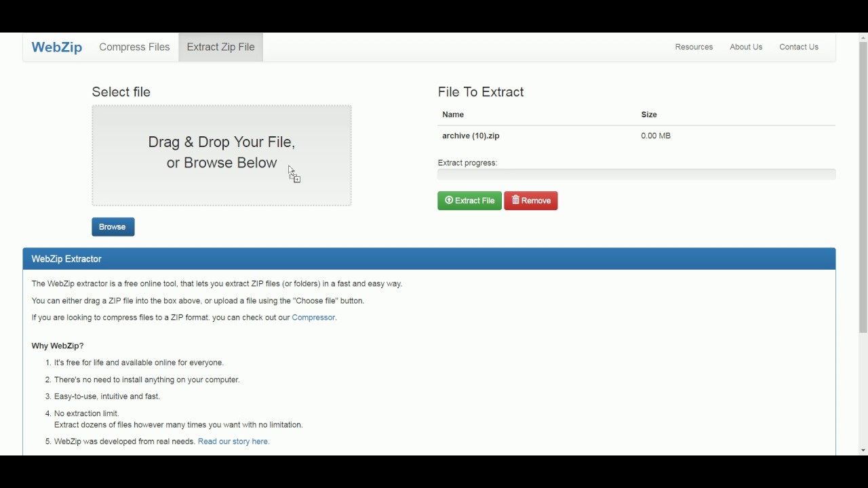Click the WebZip logo link
The image size is (868, 488).
tap(56, 47)
